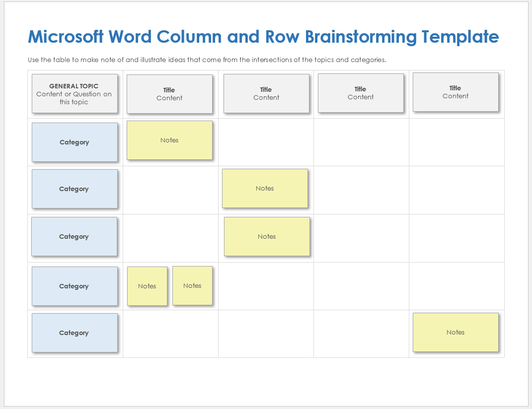Click the Notes card in the top row

169,140
